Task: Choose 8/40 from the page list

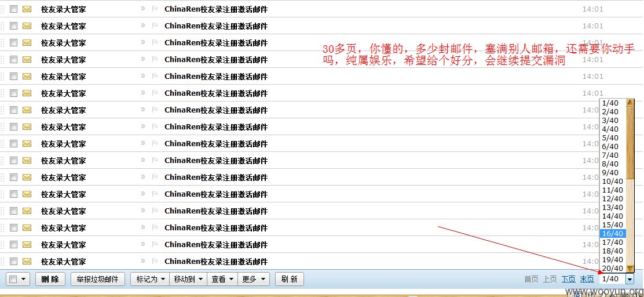Action: click(x=613, y=164)
